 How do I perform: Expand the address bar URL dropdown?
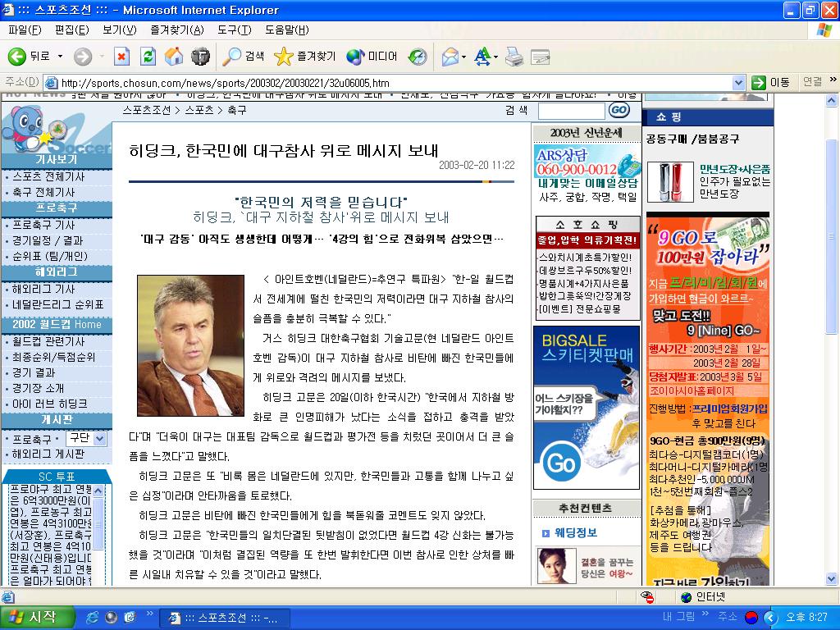739,83
